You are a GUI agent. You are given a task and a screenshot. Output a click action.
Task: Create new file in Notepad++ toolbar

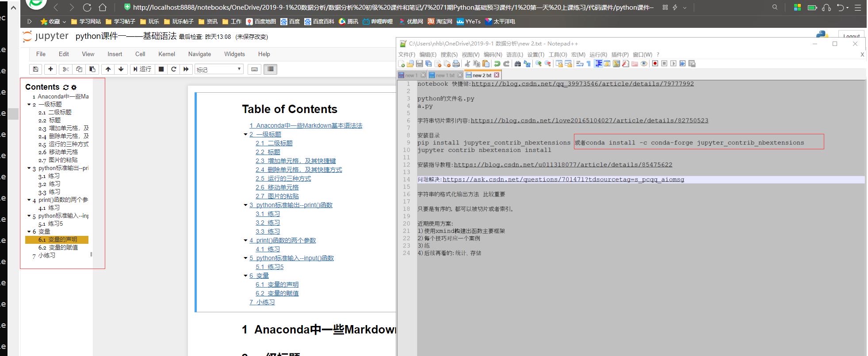coord(401,64)
